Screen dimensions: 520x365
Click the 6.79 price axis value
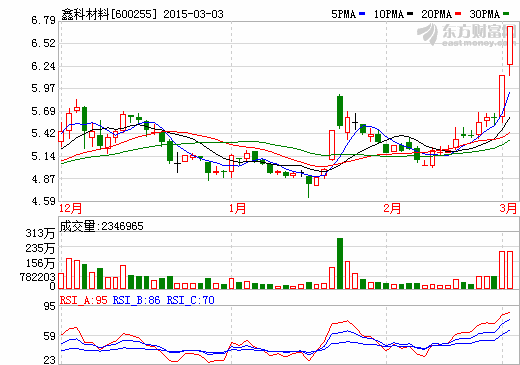pos(43,20)
